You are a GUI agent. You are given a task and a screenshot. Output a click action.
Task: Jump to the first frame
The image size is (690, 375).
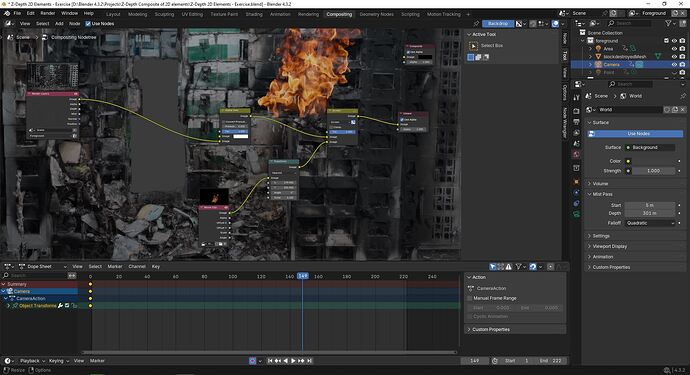[270, 360]
